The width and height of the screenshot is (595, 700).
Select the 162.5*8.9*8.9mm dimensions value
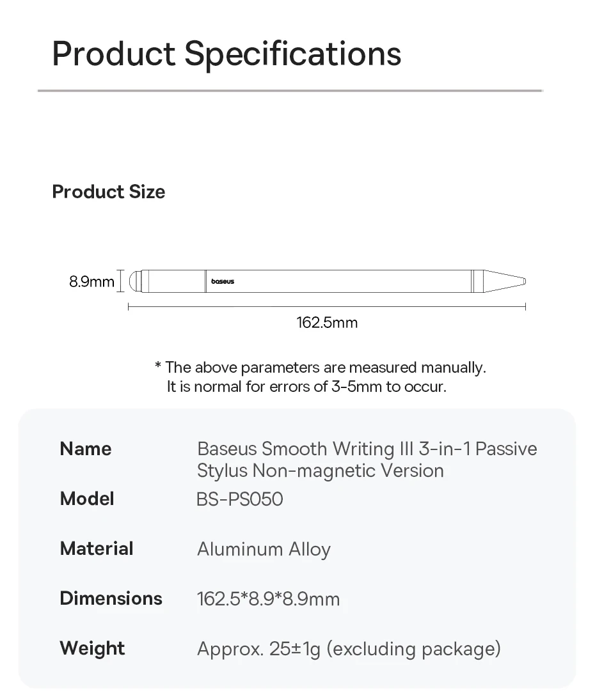tap(269, 599)
